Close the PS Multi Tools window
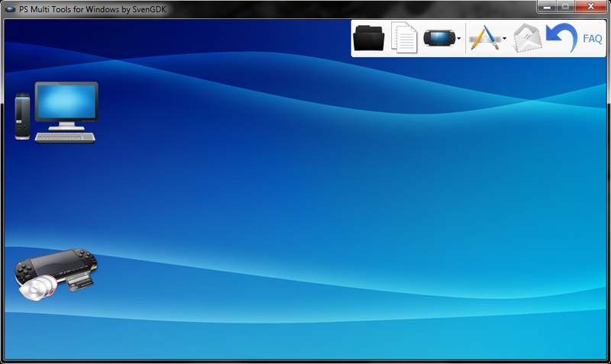This screenshot has height=364, width=611. (590, 7)
